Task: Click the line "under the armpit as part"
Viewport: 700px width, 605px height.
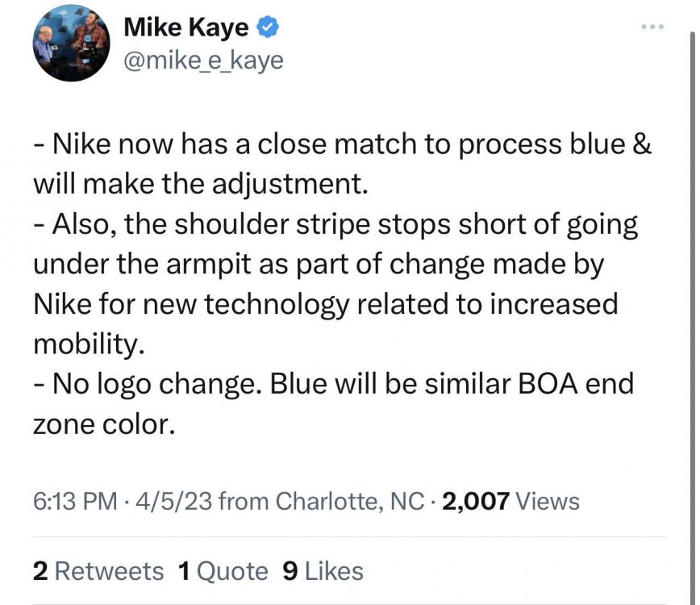Action: pos(318,265)
